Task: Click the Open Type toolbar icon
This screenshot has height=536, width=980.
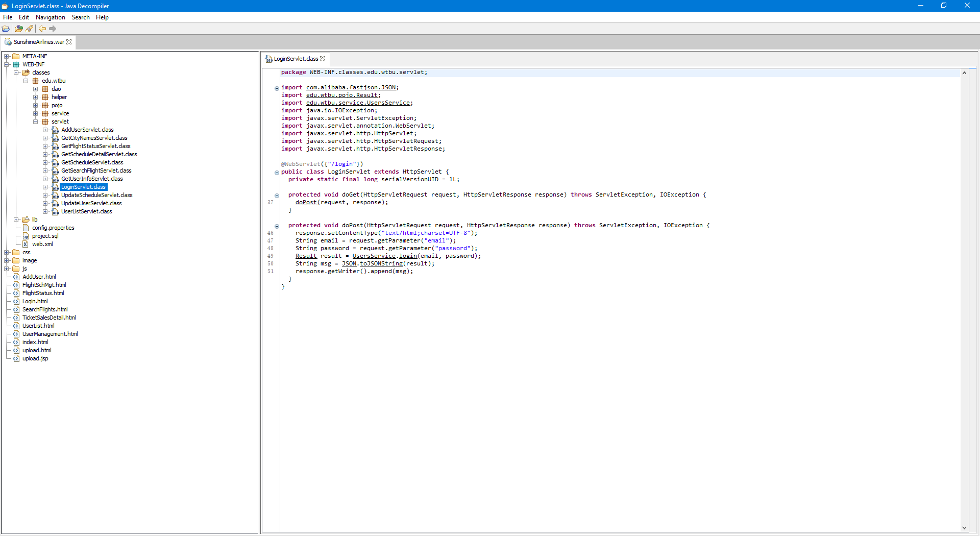Action: [x=18, y=29]
